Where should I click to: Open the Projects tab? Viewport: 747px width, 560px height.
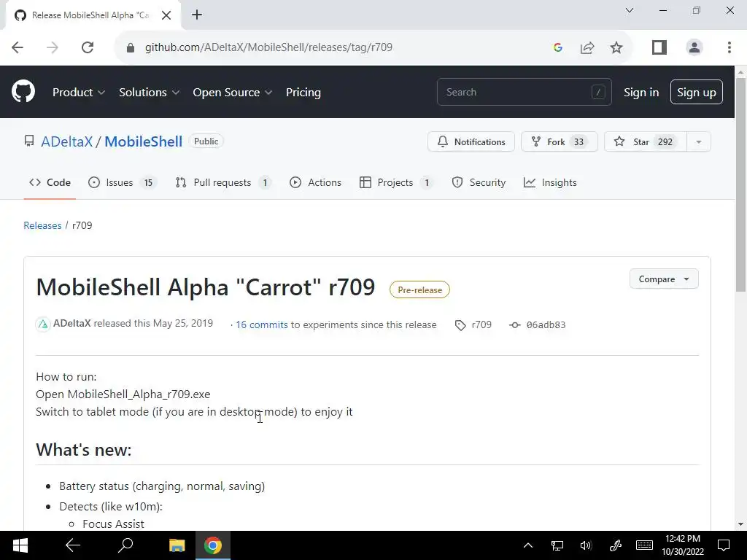(x=396, y=182)
